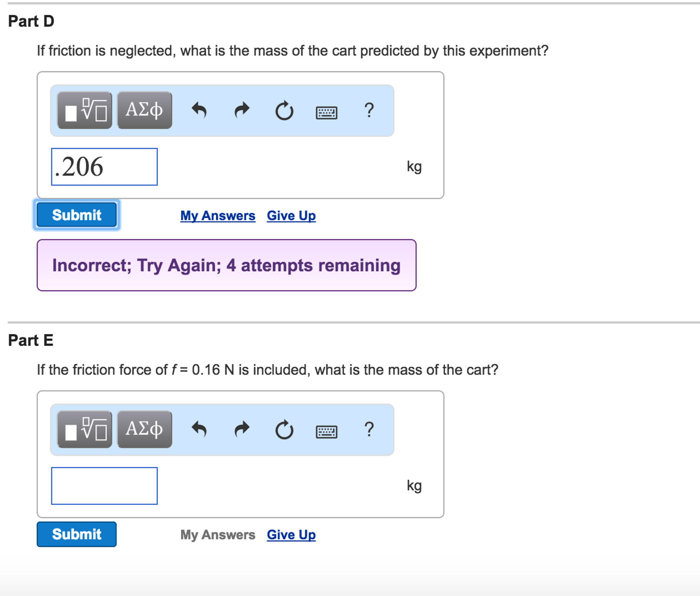The image size is (700, 596).
Task: Click the redo arrow in Part E toolbar
Action: coord(242,429)
